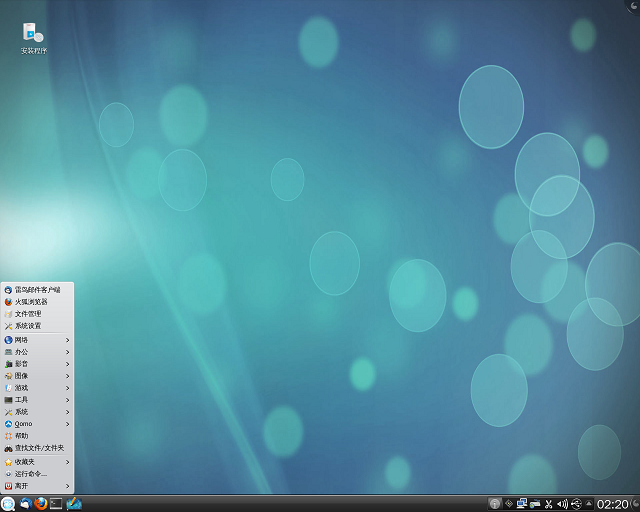Select 运行命令... in the start menu
Screen dimensions: 640x512
37,474
